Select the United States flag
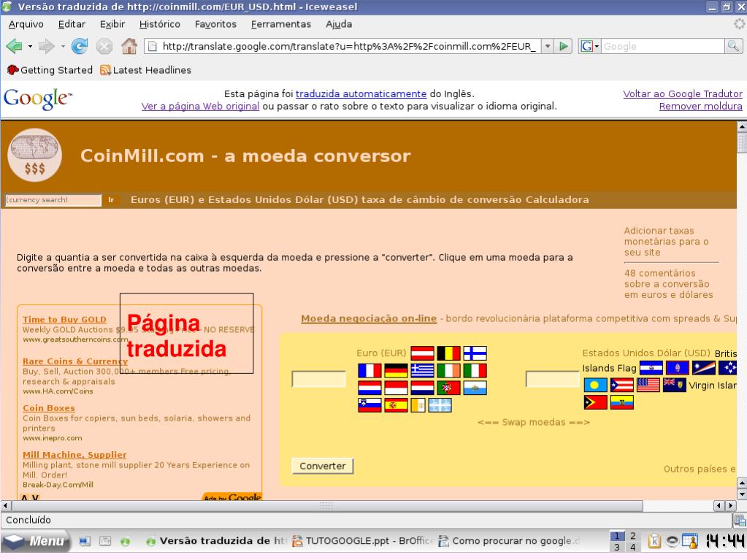This screenshot has height=560, width=747. [x=648, y=385]
